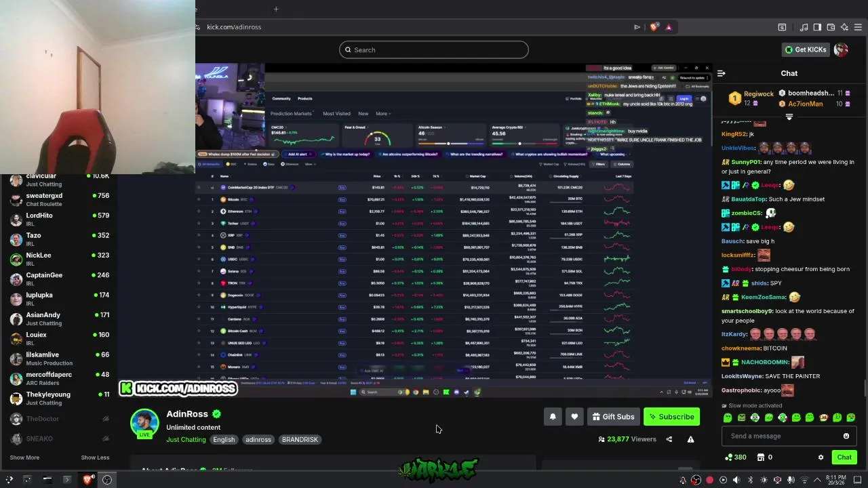Open luplupka channel in sidebar

pos(60,299)
